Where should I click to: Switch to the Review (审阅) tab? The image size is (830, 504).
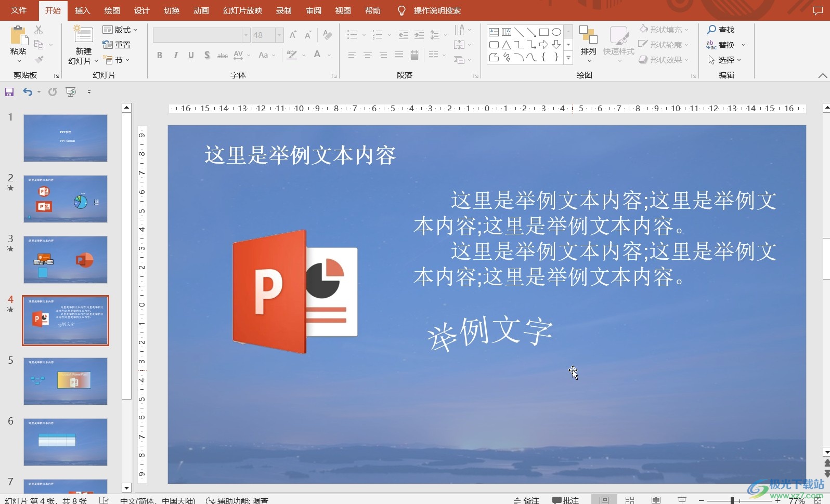pos(313,10)
